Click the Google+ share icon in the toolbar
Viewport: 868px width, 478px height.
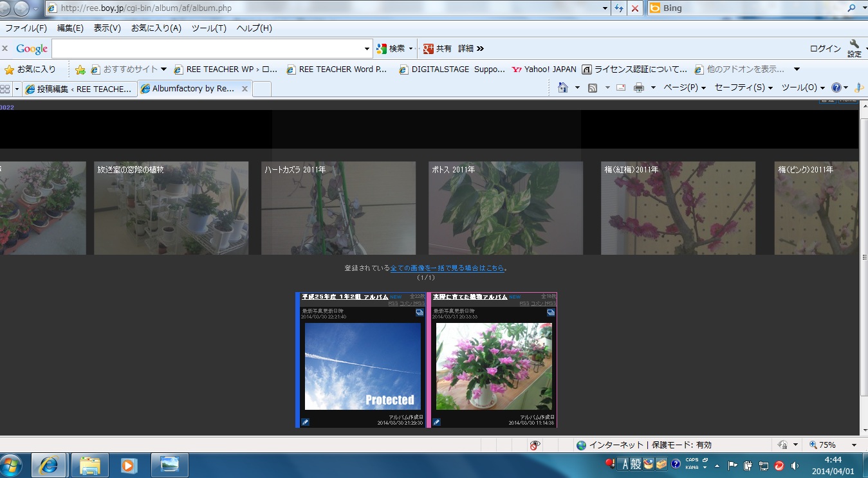pyautogui.click(x=429, y=48)
